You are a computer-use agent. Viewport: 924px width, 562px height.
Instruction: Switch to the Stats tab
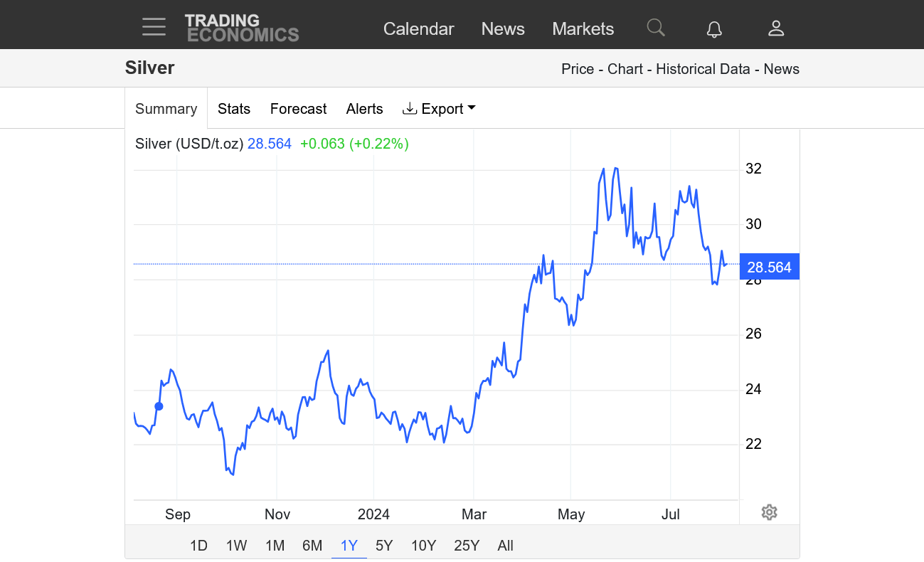click(234, 109)
